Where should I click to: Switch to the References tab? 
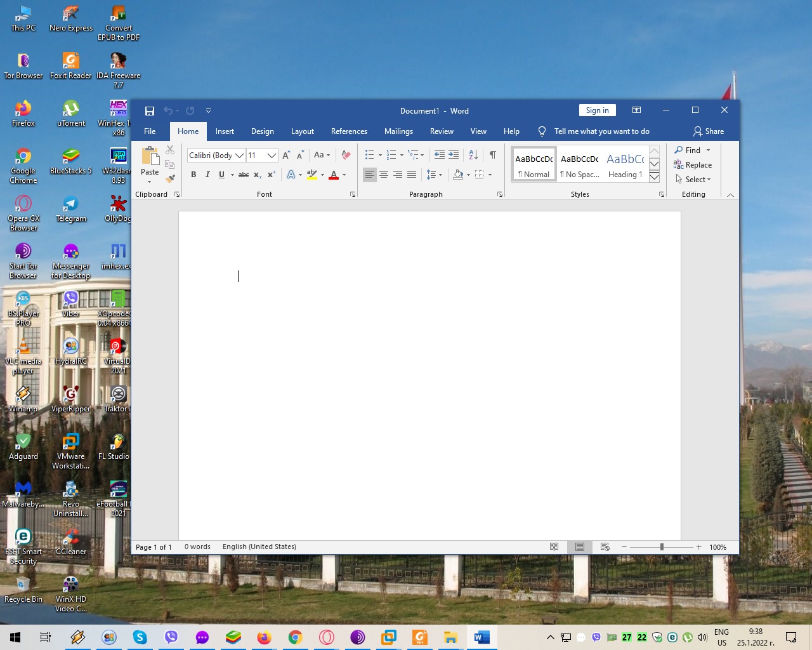pos(349,131)
